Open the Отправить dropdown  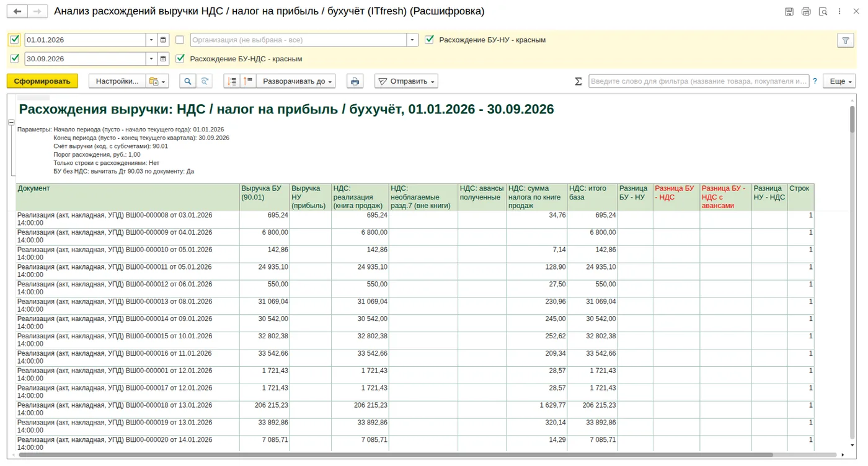(x=406, y=81)
